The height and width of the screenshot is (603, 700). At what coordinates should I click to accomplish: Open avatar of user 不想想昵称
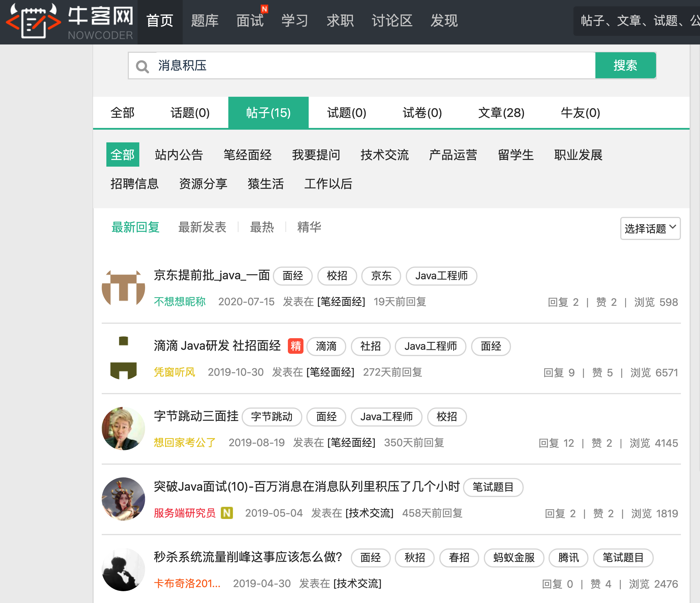(123, 288)
